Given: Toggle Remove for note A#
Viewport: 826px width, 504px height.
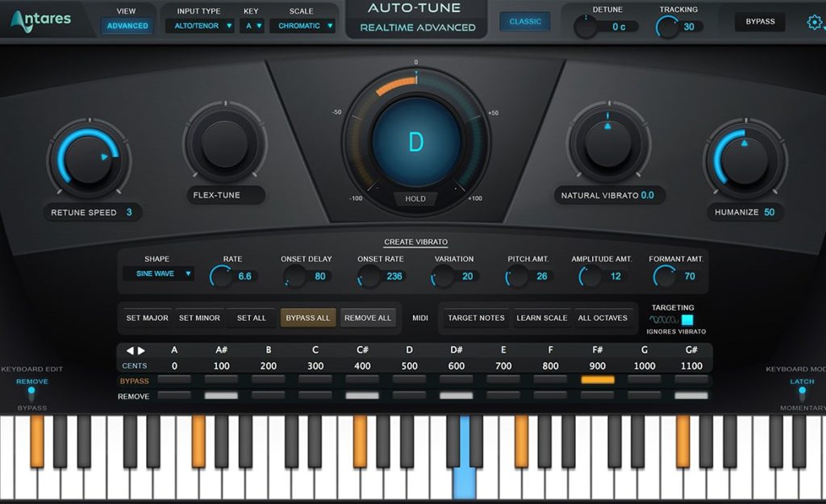Looking at the screenshot, I should 221,395.
